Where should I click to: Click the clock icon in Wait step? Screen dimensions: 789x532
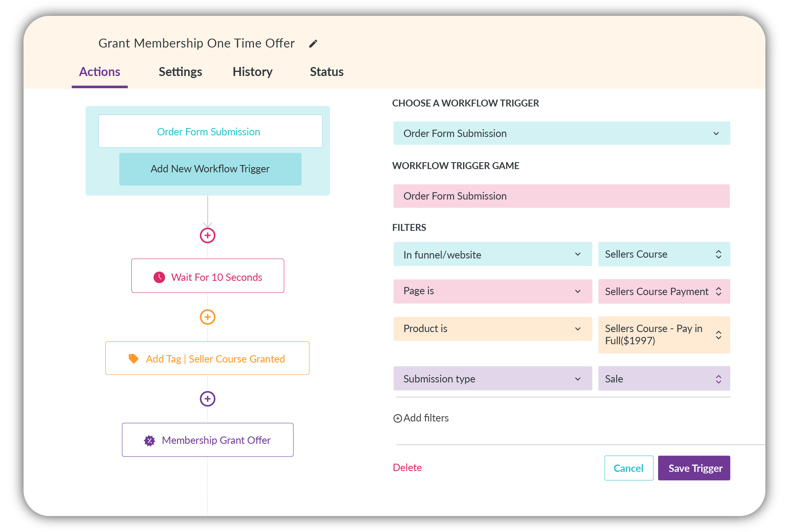(x=159, y=277)
